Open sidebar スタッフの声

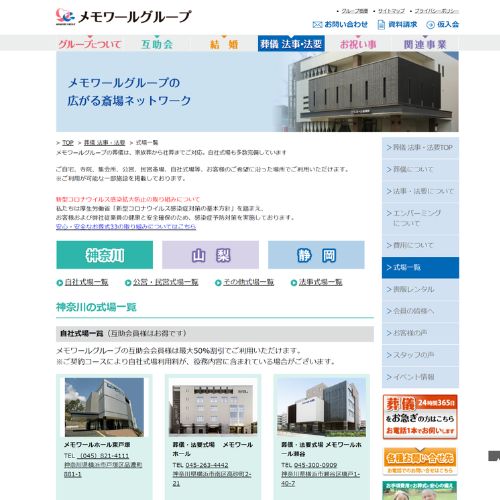[420, 355]
